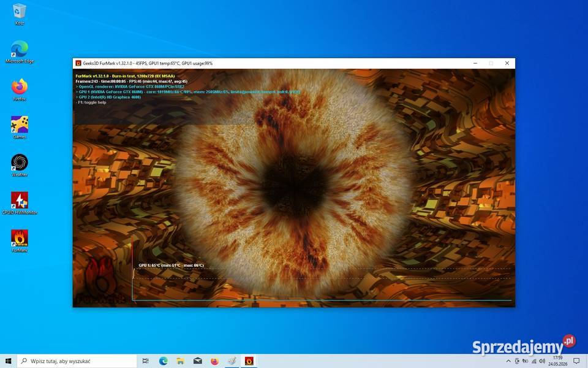Click the OpenGL renderer info line
Screen dimensions: 588x368
(130, 86)
